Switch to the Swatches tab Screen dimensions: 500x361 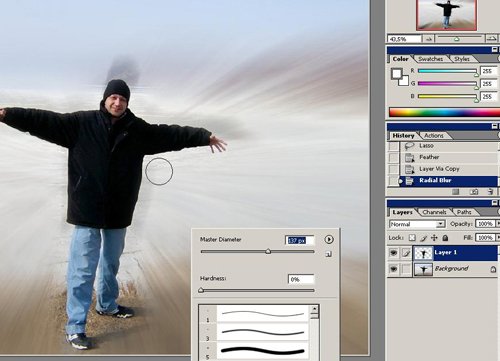click(x=430, y=59)
